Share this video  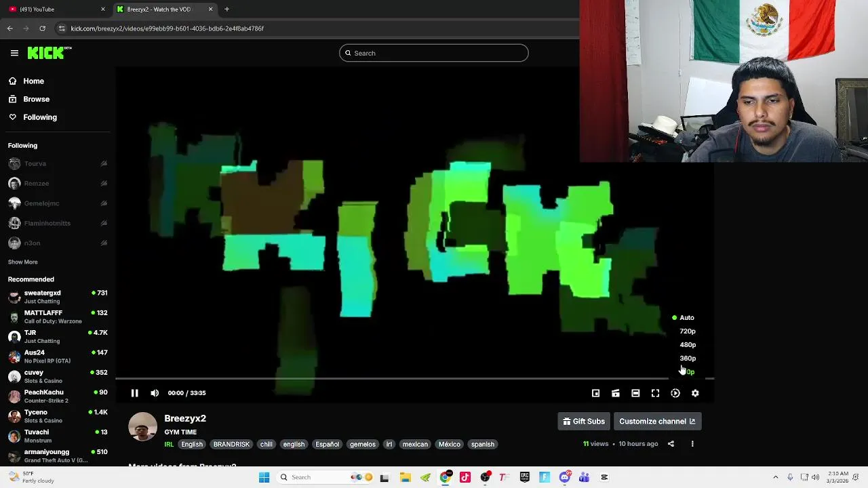pyautogui.click(x=671, y=444)
